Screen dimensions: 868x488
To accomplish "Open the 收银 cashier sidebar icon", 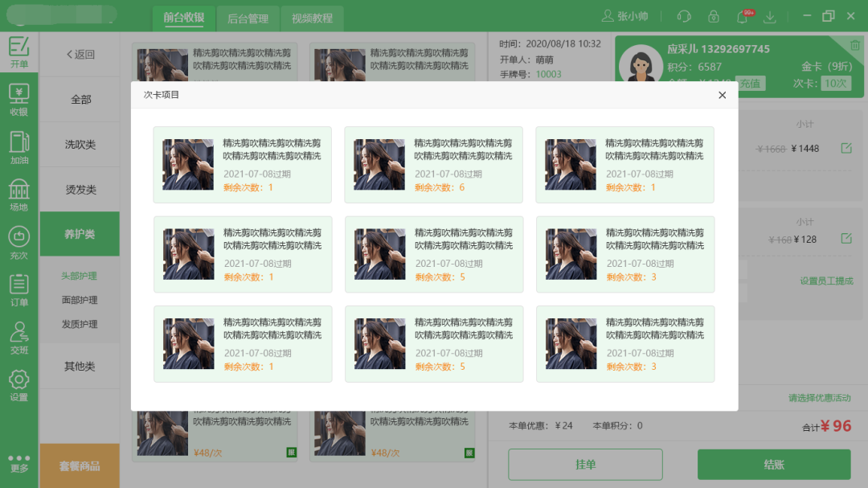I will 18,100.
